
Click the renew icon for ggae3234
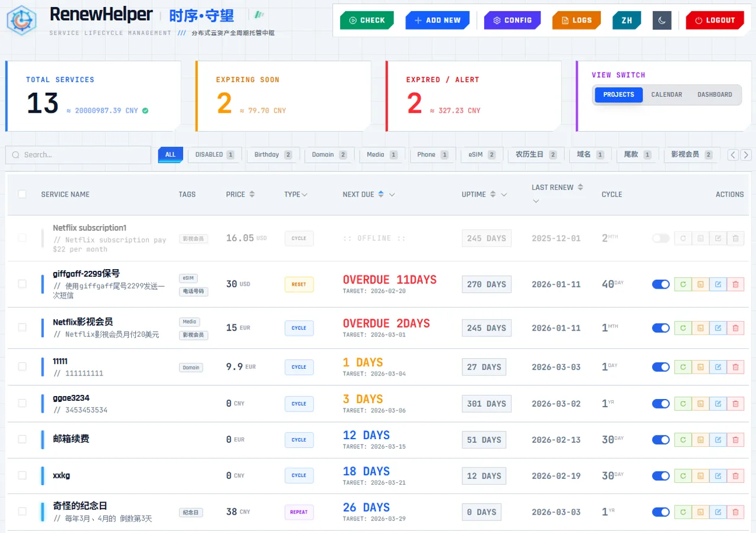[x=683, y=404]
